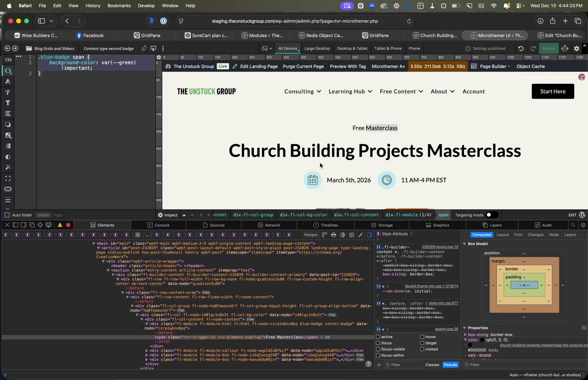Screen dimensions: 588x380
Task: Click the print styles icon in Elements panel
Action: tap(334, 235)
